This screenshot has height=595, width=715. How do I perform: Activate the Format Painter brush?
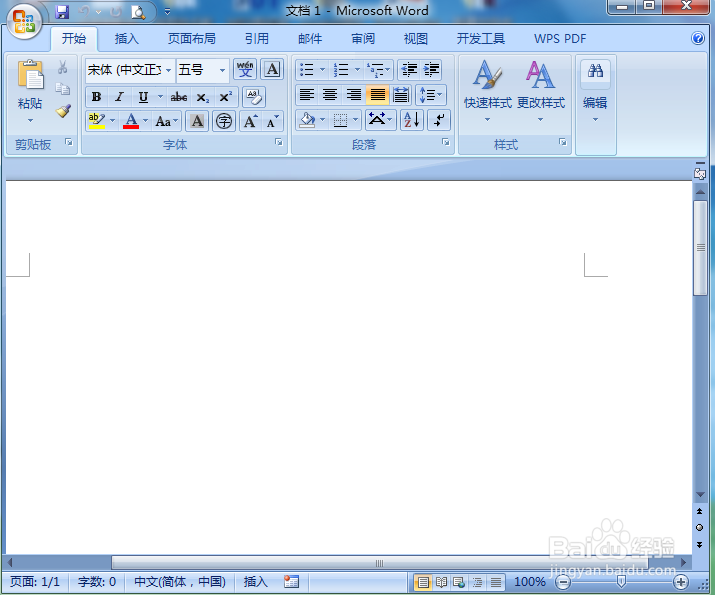[x=63, y=111]
